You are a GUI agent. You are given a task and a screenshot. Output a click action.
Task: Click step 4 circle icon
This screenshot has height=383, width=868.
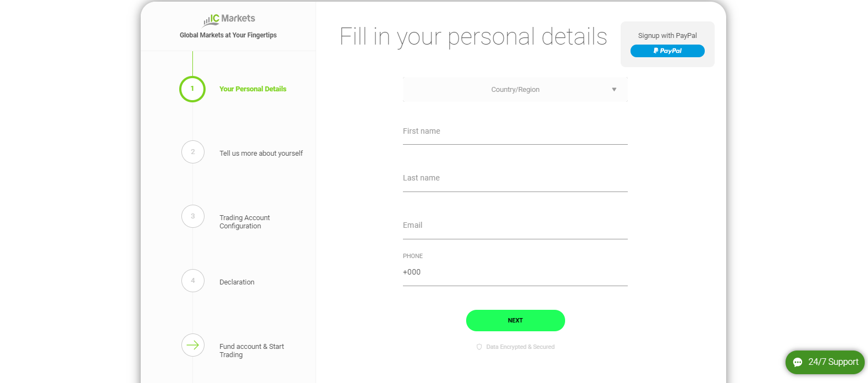tap(193, 281)
